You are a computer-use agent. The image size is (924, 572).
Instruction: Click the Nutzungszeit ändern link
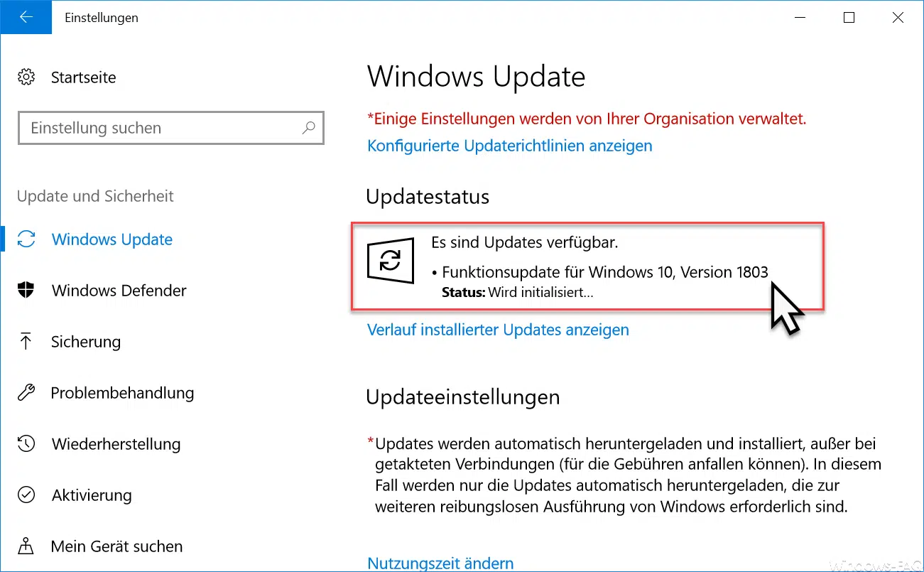pyautogui.click(x=440, y=563)
